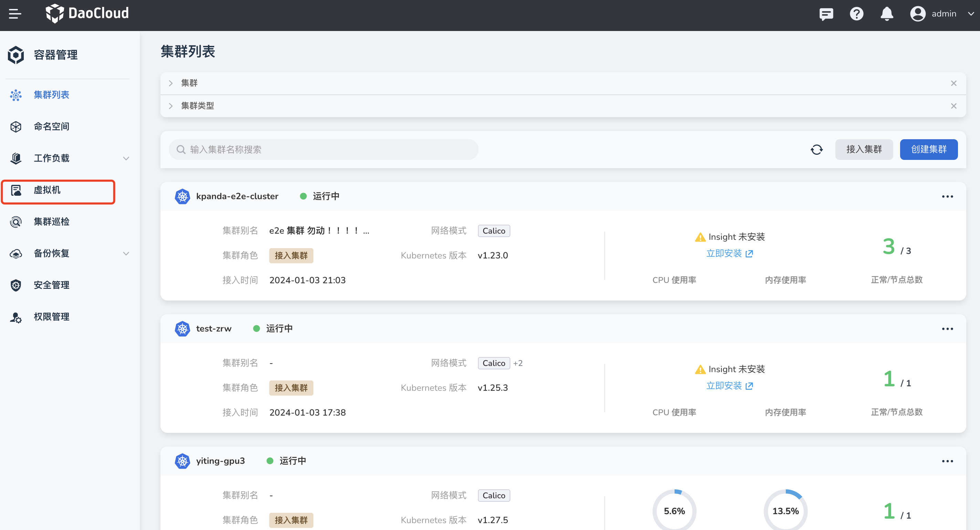The width and height of the screenshot is (980, 530).
Task: Click the 创建集群 button
Action: [928, 150]
